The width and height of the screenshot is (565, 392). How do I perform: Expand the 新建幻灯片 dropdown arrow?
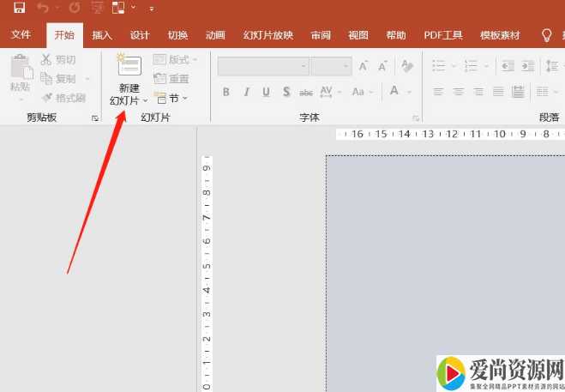145,100
